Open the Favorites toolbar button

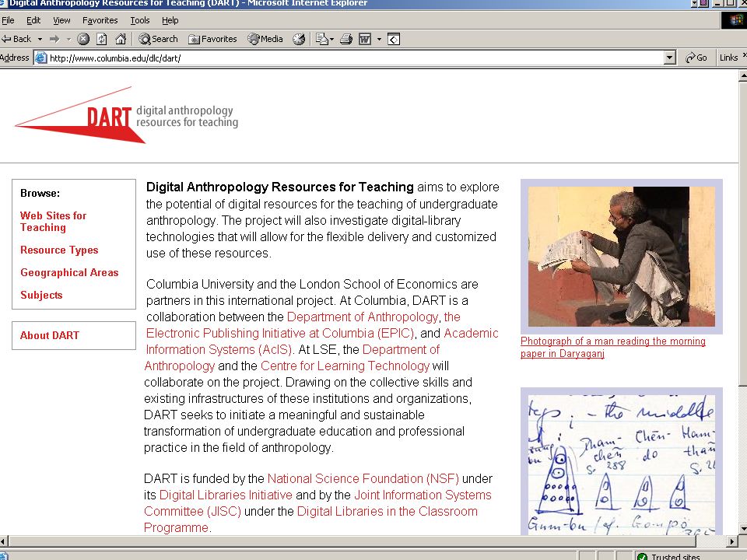pyautogui.click(x=212, y=39)
